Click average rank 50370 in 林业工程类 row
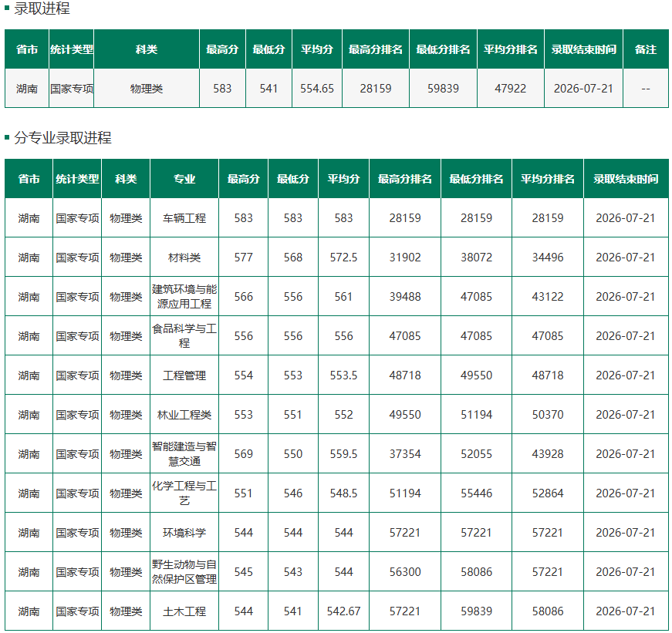Screen dimensions: 672x633 coord(547,415)
